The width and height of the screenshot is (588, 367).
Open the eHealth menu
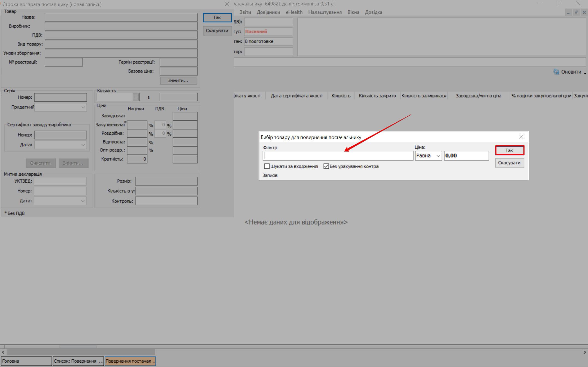[x=294, y=12]
